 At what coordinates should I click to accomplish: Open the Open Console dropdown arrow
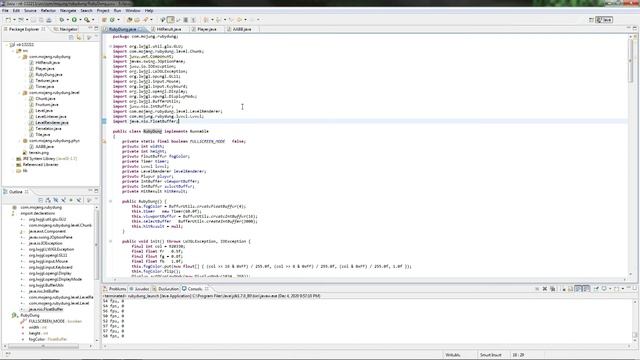[622, 289]
